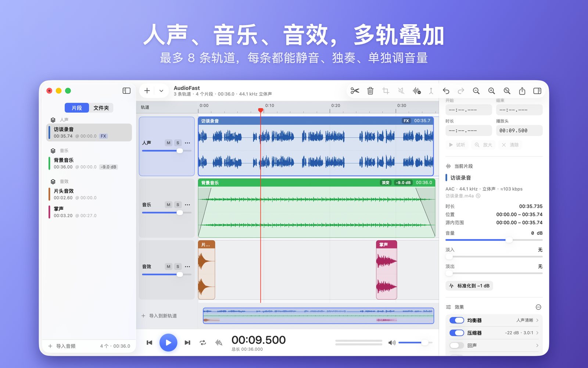
Task: Toggle the 压缩器 effect switch
Action: point(457,333)
